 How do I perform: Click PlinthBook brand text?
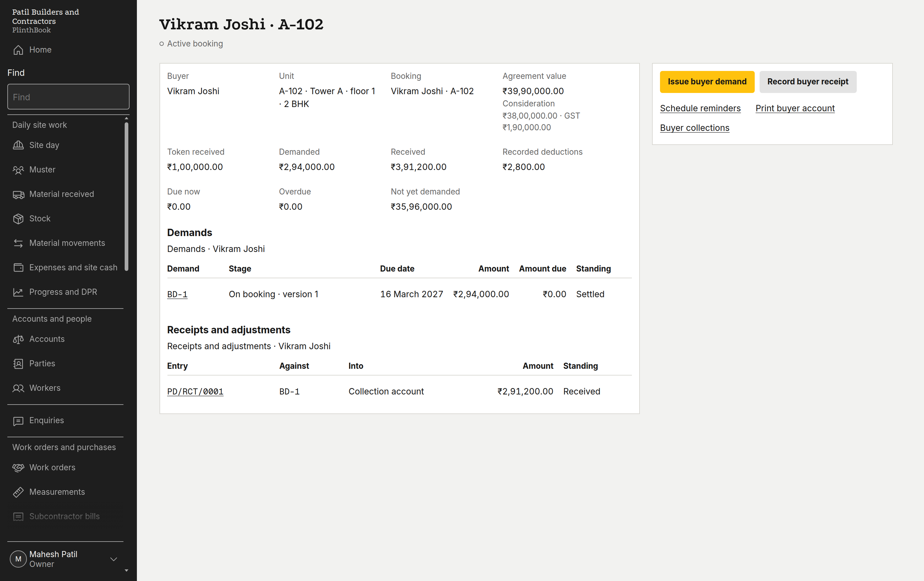click(31, 30)
